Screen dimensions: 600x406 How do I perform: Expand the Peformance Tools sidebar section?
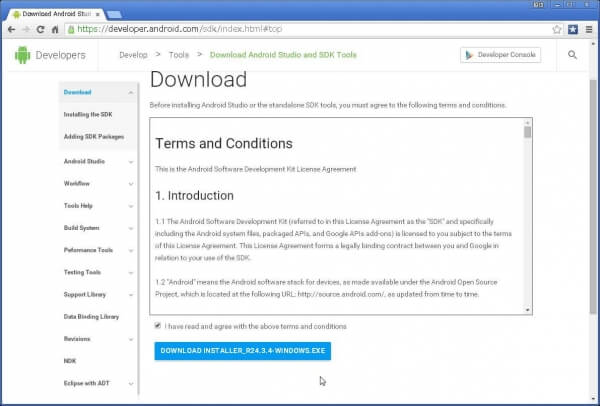(x=131, y=251)
